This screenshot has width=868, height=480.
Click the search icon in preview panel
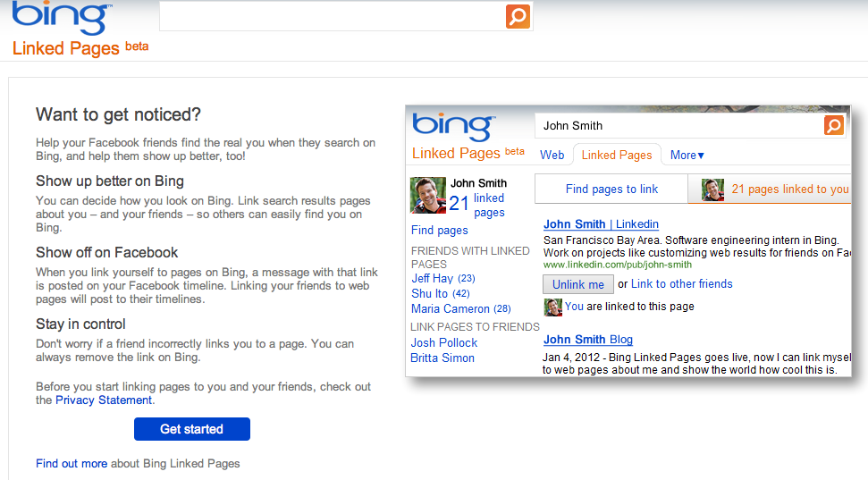coord(833,125)
